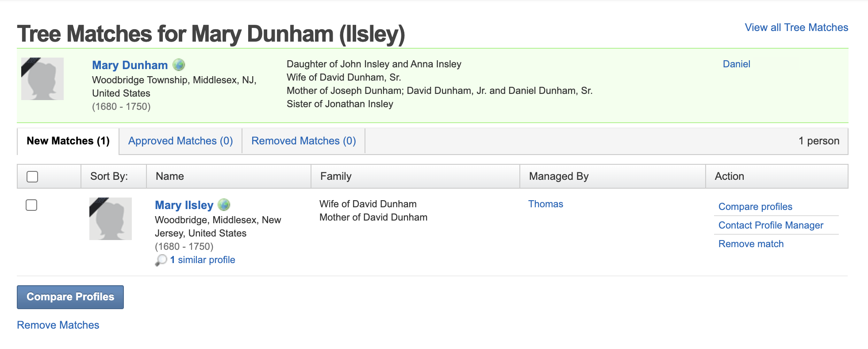The height and width of the screenshot is (349, 868).
Task: Click the manager name Daniel
Action: pos(736,64)
